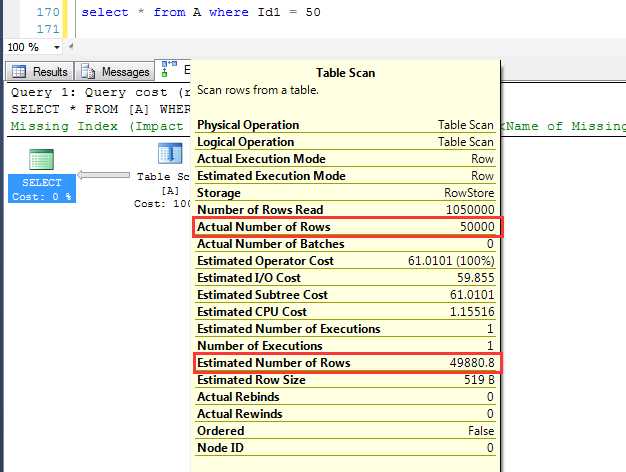The width and height of the screenshot is (626, 472).
Task: Click the Ordered False row
Action: (x=345, y=431)
